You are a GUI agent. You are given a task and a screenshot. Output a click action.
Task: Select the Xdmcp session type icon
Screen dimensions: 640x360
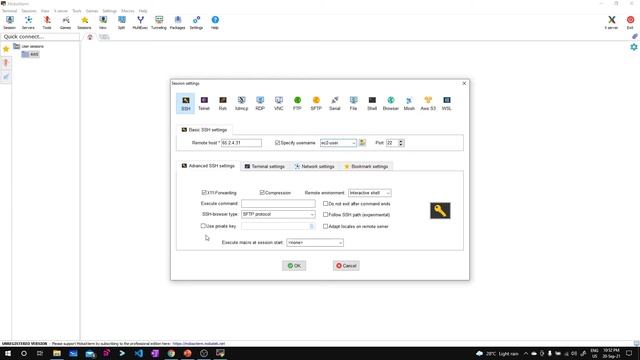(x=242, y=103)
